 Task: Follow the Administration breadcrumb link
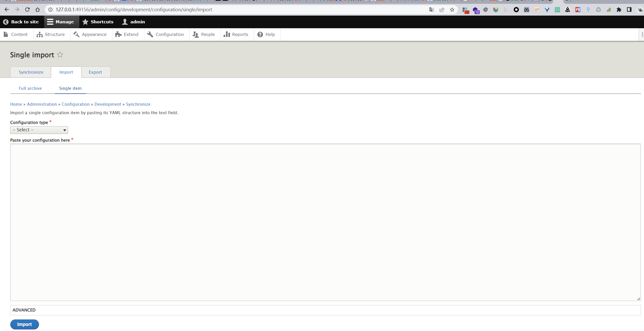42,104
